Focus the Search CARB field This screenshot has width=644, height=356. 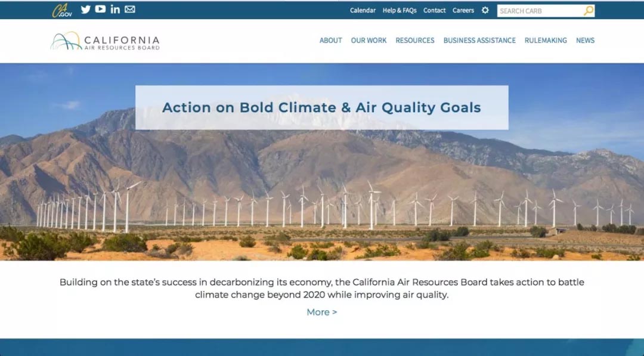click(540, 11)
